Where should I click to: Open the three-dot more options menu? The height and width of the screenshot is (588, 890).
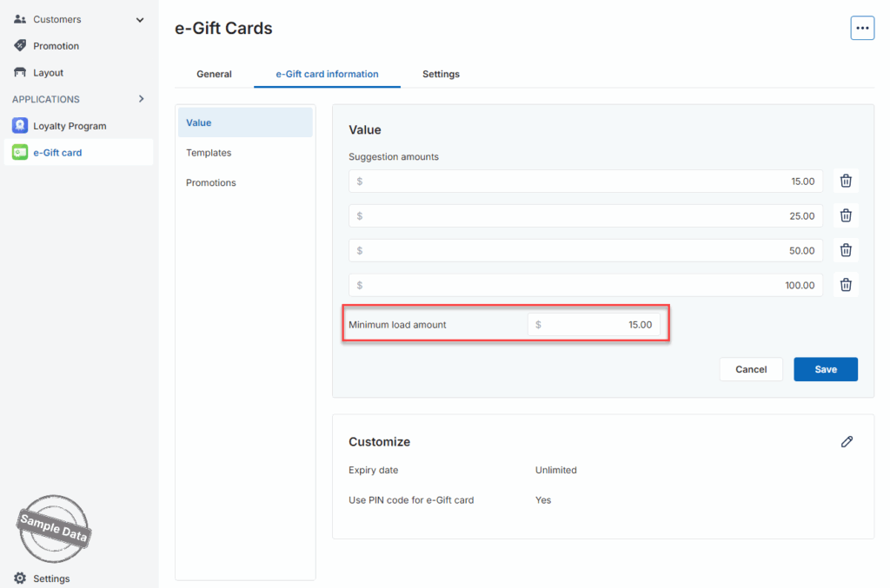[x=861, y=28]
